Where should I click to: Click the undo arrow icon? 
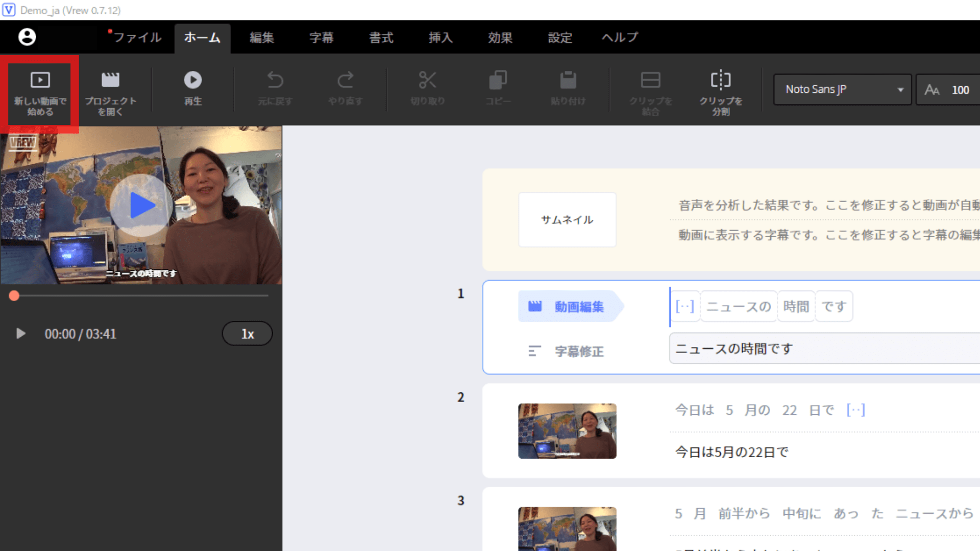click(x=275, y=80)
